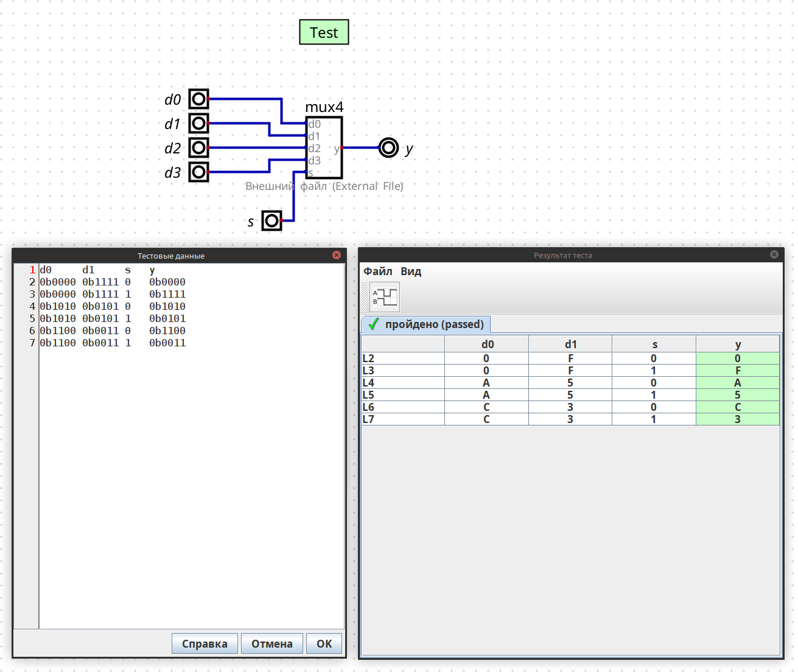Click the d0 pin label on mux4

pos(314,124)
